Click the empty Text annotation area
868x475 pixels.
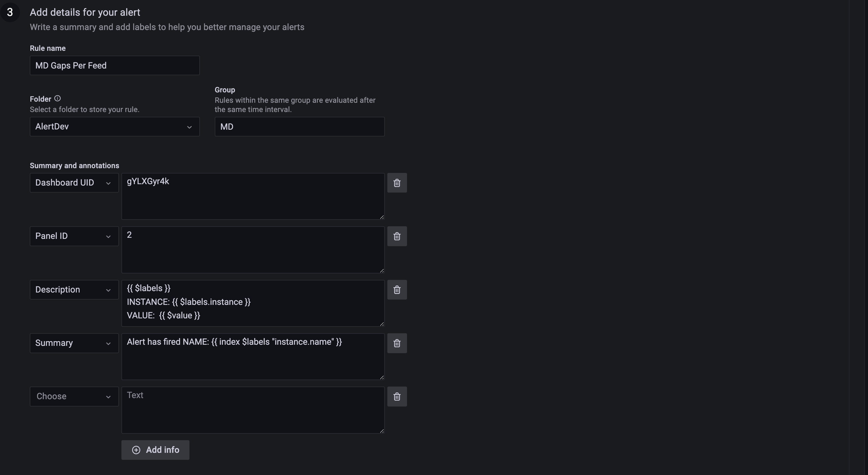(253, 410)
